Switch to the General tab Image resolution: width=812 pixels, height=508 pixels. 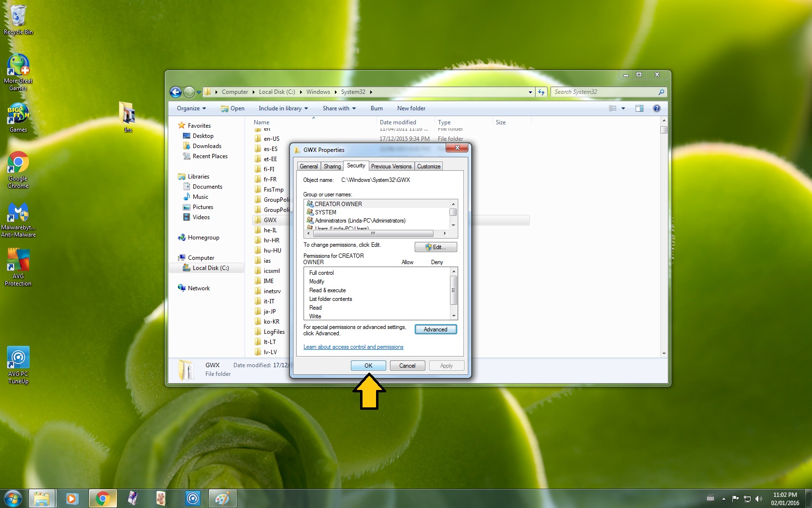309,166
